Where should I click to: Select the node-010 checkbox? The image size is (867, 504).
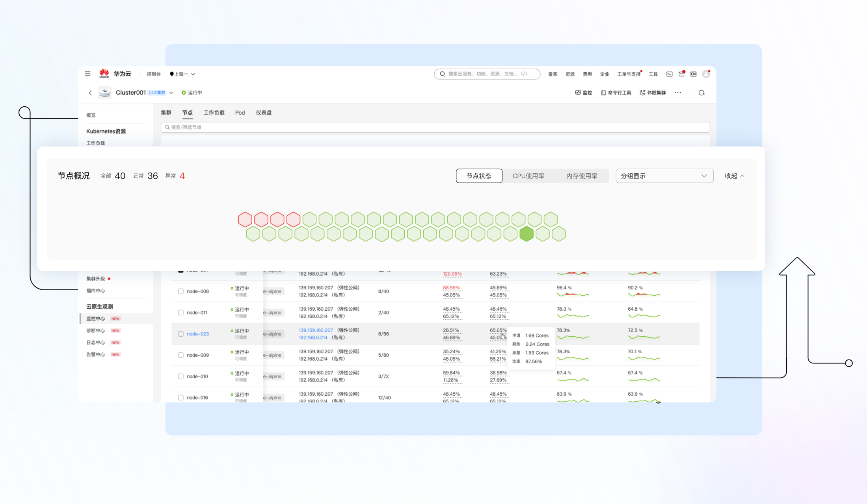point(180,376)
